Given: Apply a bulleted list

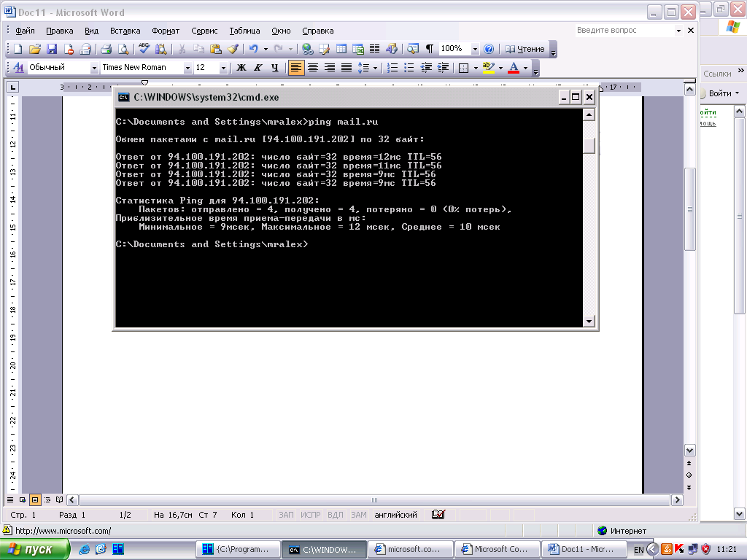Looking at the screenshot, I should click(x=409, y=68).
